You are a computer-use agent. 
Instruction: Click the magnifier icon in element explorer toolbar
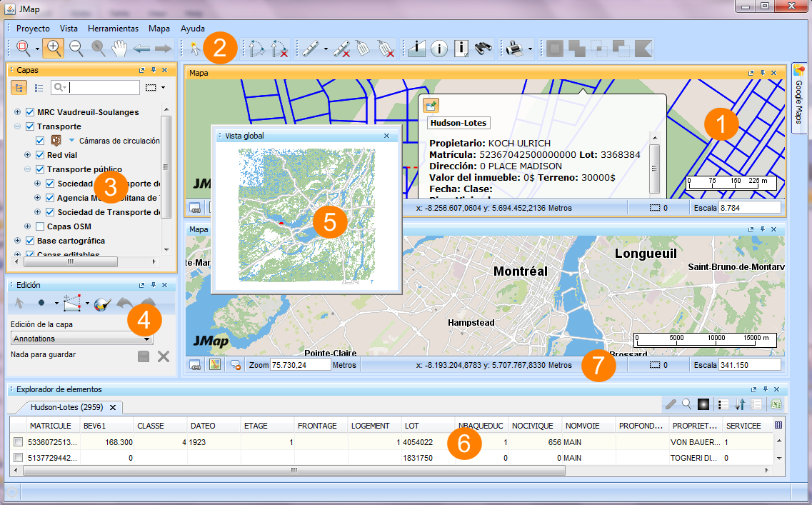pyautogui.click(x=687, y=404)
